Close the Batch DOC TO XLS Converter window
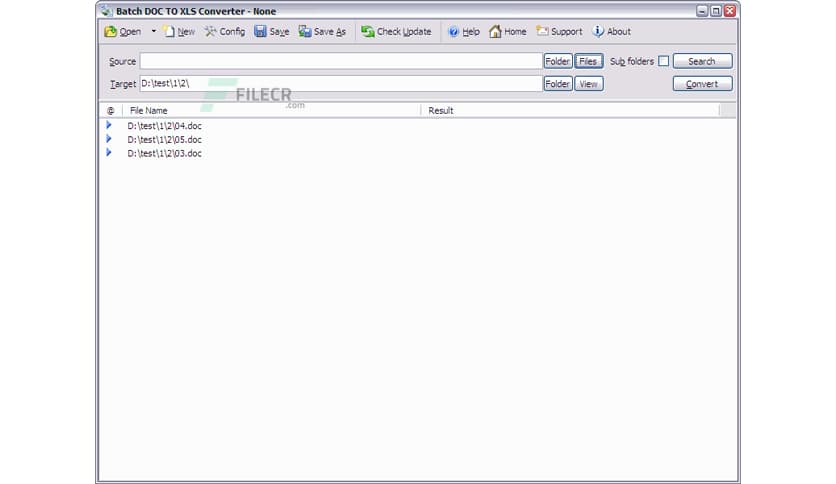The image size is (836, 484). point(730,11)
